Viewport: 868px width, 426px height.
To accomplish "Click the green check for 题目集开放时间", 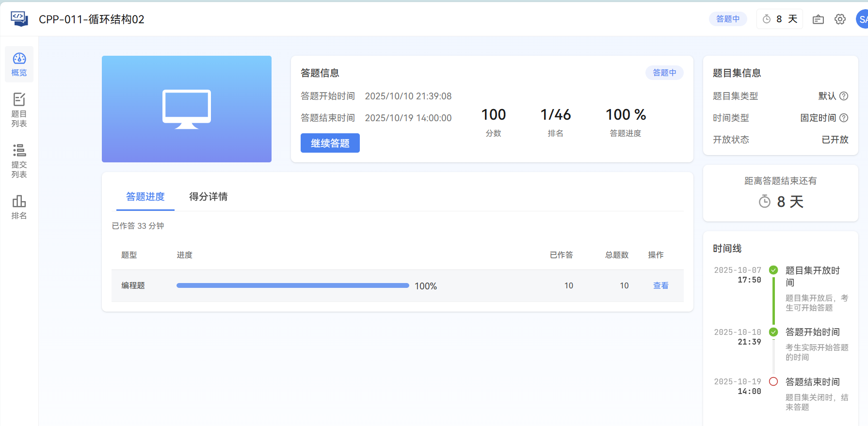I will (773, 270).
